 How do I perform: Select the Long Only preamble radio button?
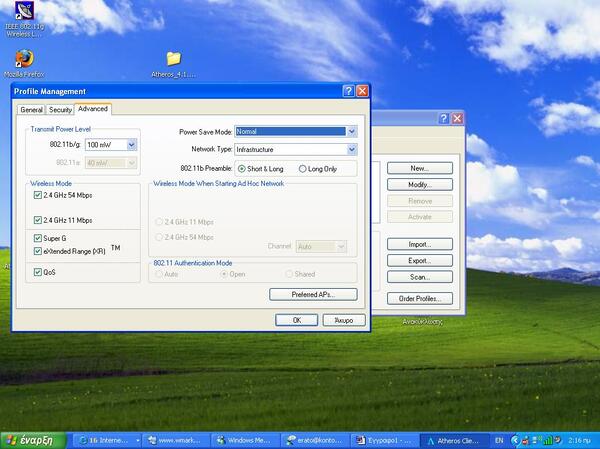[303, 169]
